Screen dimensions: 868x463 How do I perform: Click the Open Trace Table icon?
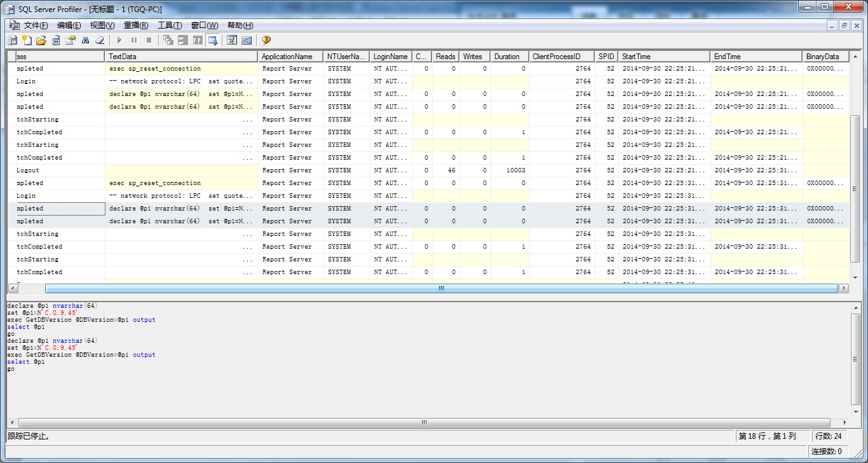56,40
